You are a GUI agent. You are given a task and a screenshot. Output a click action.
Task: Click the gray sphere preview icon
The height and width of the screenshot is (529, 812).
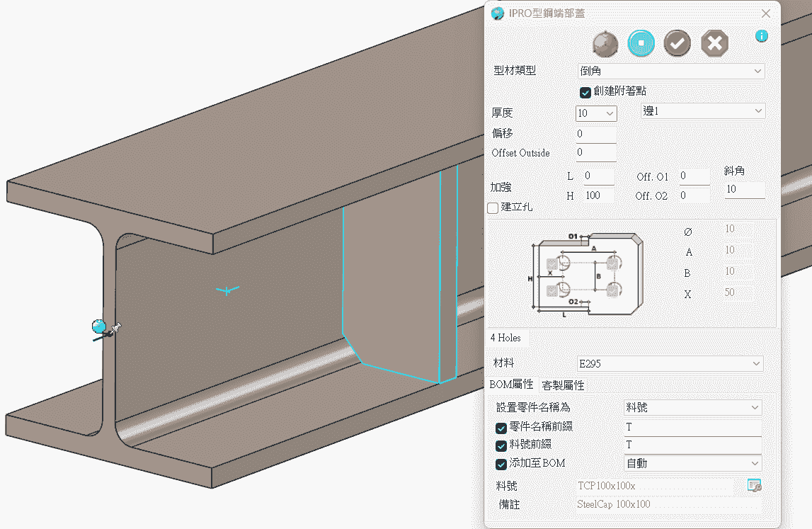[x=605, y=43]
